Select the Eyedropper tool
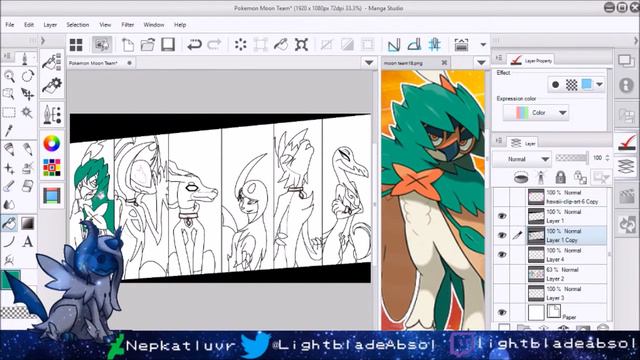Image resolution: width=640 pixels, height=360 pixels. tap(9, 131)
